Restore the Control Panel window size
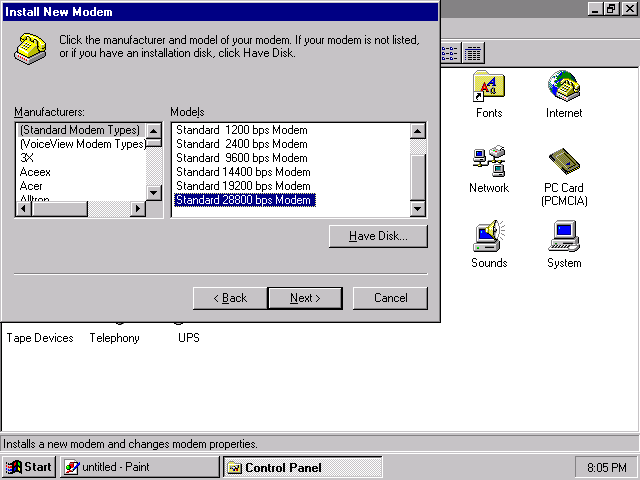Screen dimensions: 640x480 point(611,9)
